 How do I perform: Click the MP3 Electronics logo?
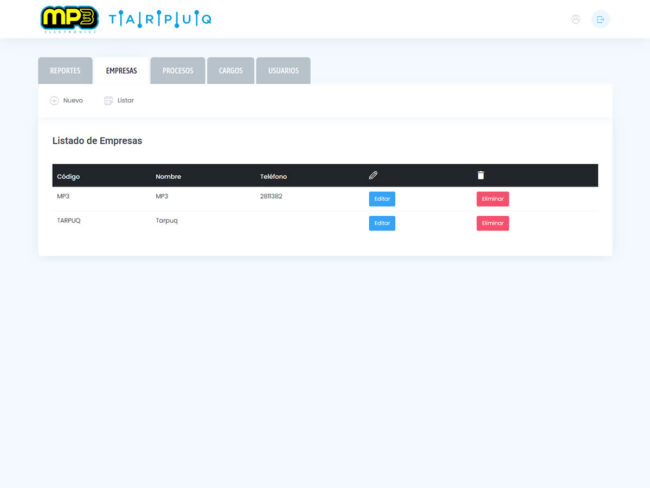pyautogui.click(x=69, y=19)
